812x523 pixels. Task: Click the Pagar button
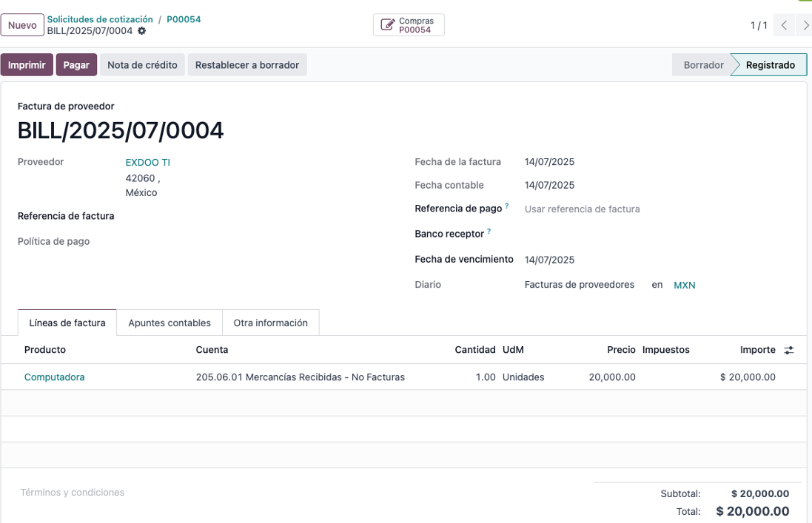76,64
